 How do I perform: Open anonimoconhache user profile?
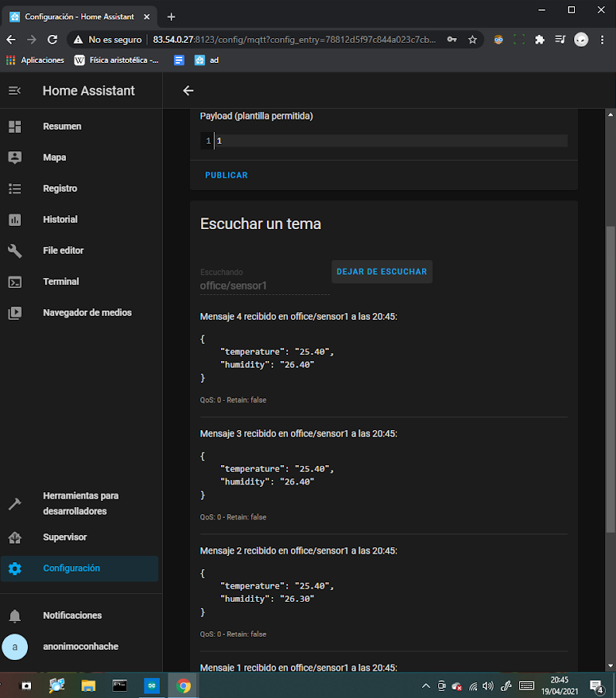80,647
